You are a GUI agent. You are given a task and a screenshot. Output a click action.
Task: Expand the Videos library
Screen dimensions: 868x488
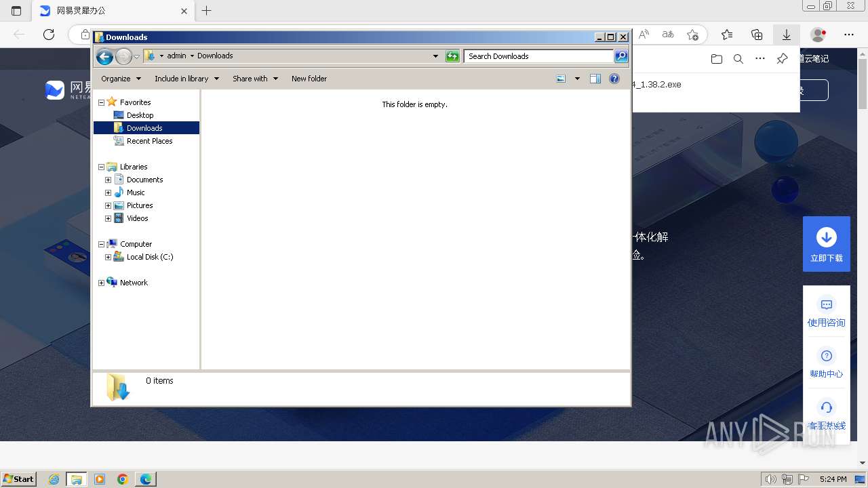[x=108, y=218]
